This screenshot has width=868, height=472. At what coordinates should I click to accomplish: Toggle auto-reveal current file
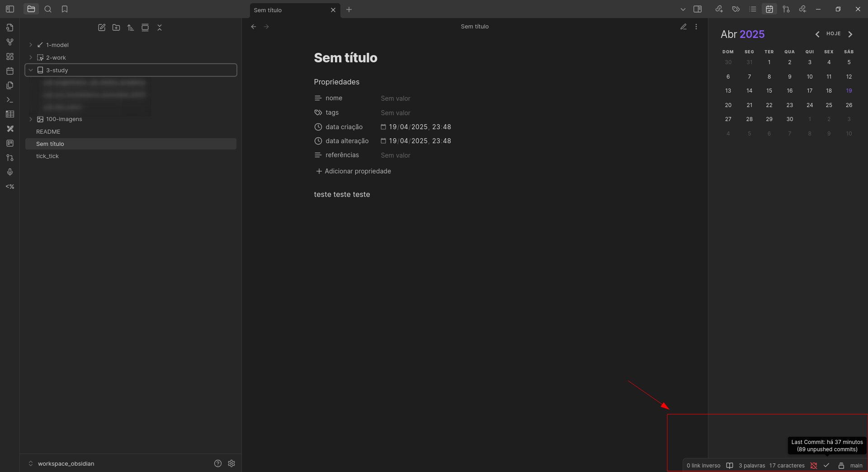point(145,28)
